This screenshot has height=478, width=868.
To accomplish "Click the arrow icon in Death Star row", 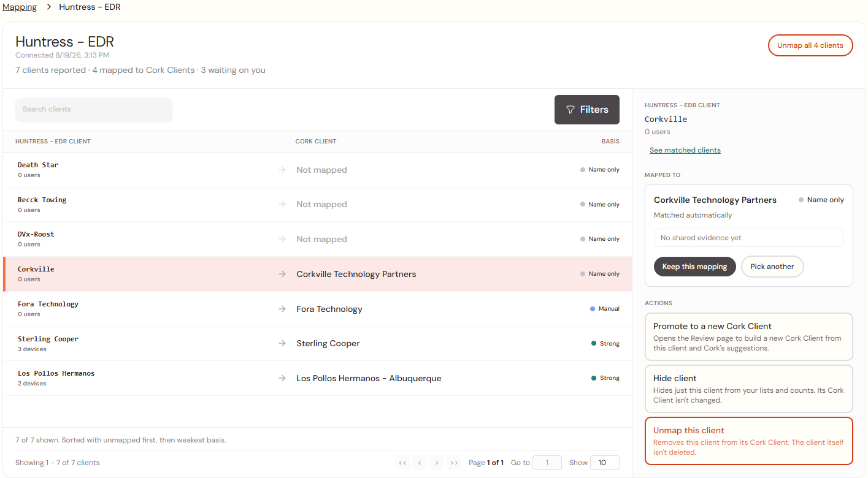I will click(x=282, y=170).
